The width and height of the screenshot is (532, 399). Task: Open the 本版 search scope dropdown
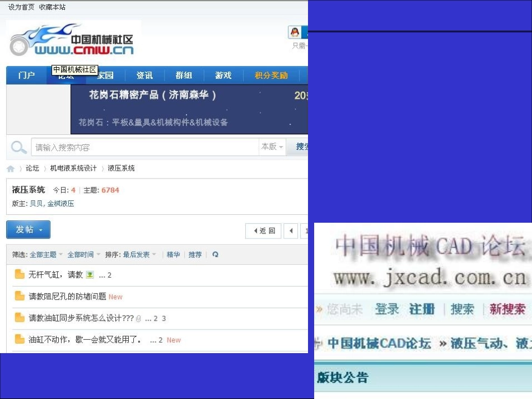pyautogui.click(x=272, y=147)
